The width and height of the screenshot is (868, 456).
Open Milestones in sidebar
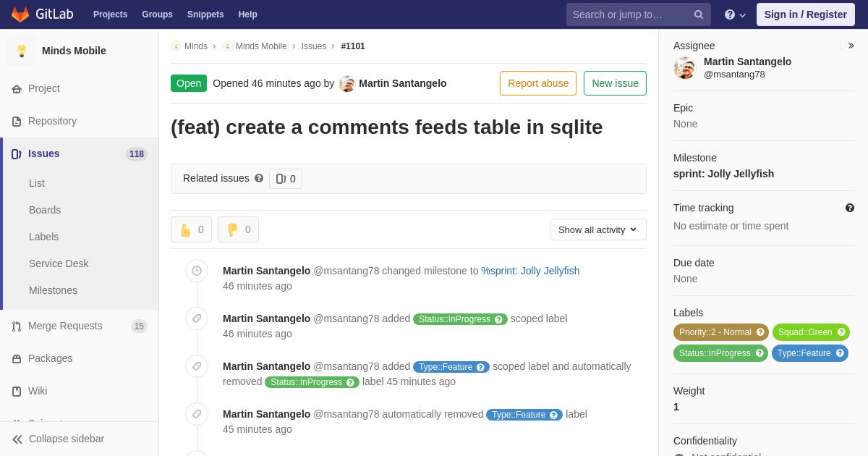tap(53, 290)
